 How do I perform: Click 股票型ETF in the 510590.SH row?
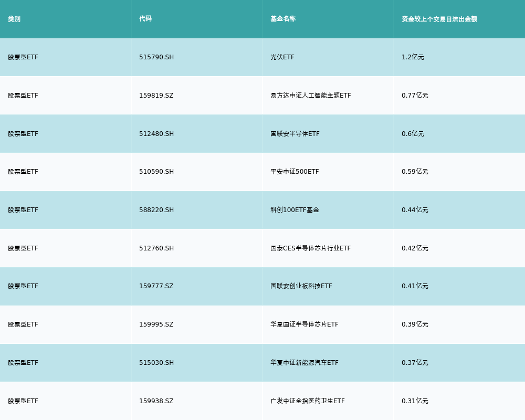pyautogui.click(x=23, y=172)
